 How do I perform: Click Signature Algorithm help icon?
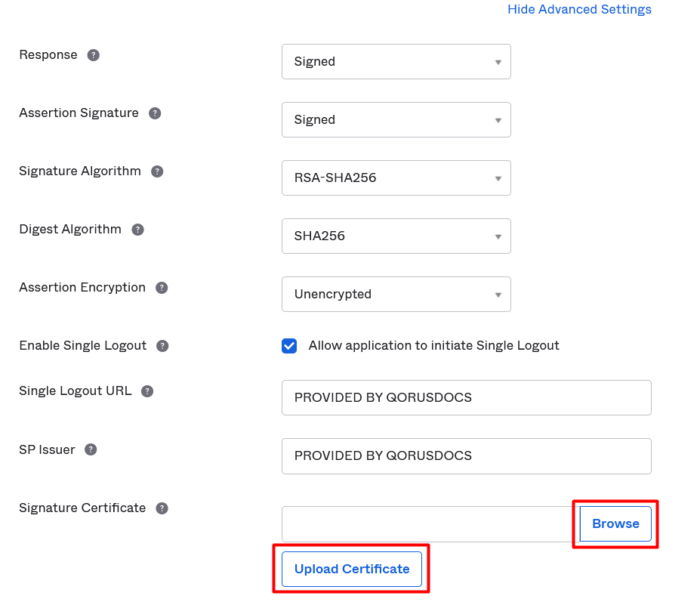(x=157, y=171)
